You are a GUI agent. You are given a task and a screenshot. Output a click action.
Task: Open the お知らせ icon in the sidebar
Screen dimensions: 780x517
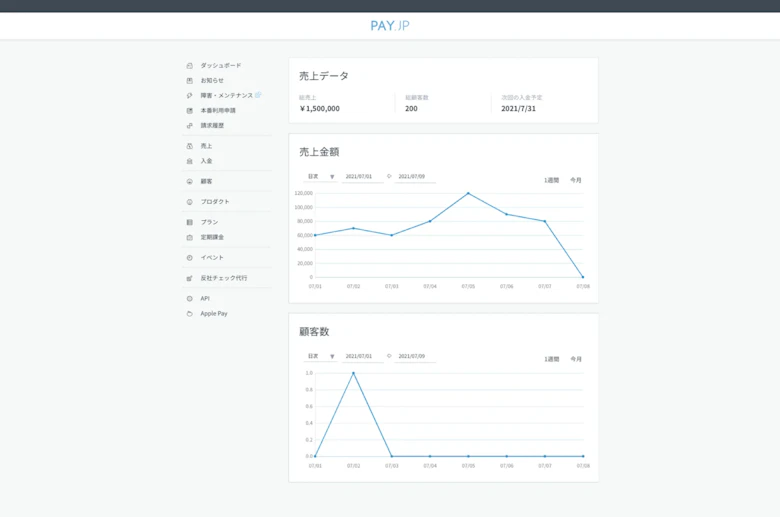coord(190,81)
